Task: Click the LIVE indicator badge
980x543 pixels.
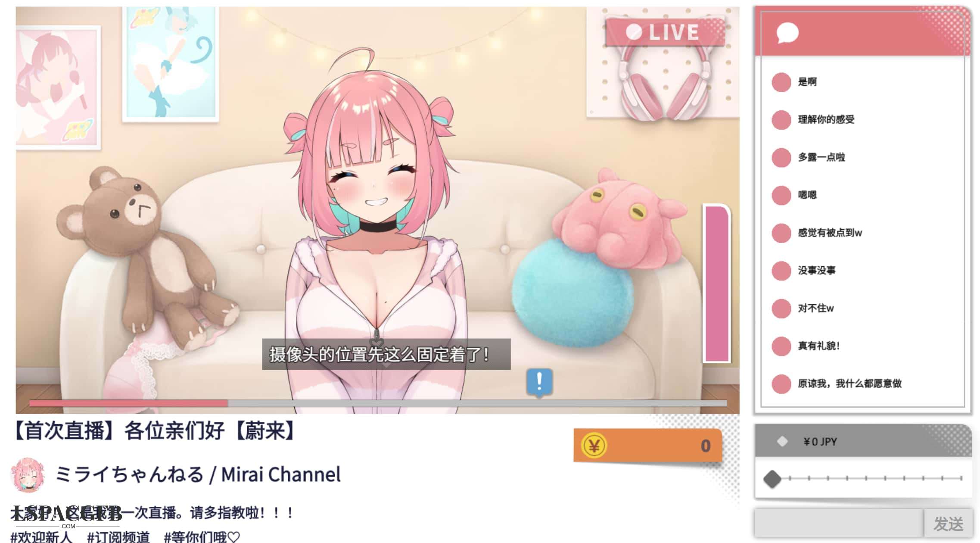Action: pos(665,32)
